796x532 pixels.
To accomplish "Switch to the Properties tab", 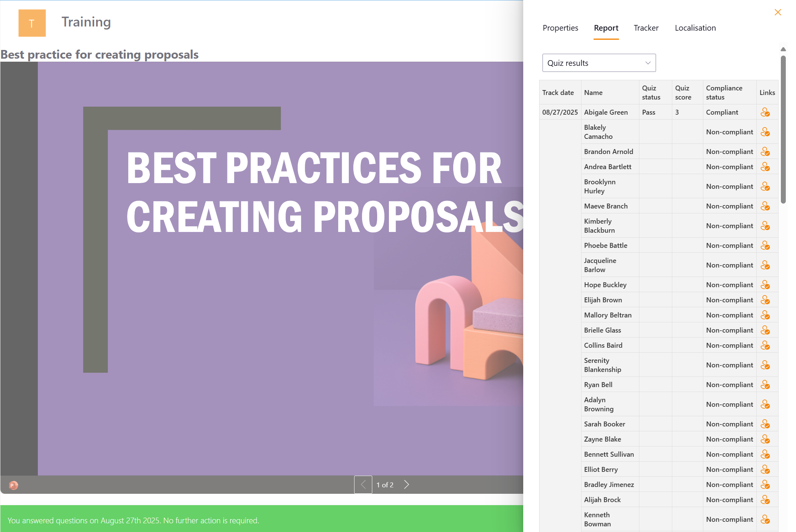I will tap(560, 28).
